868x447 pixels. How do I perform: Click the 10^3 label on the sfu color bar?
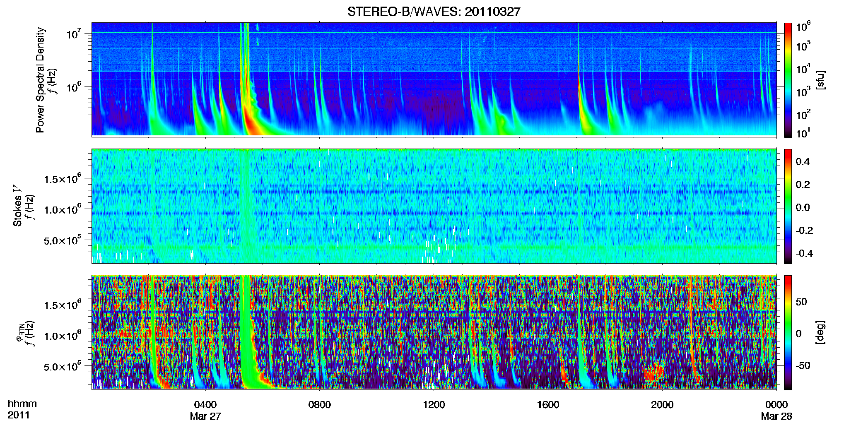coord(803,91)
